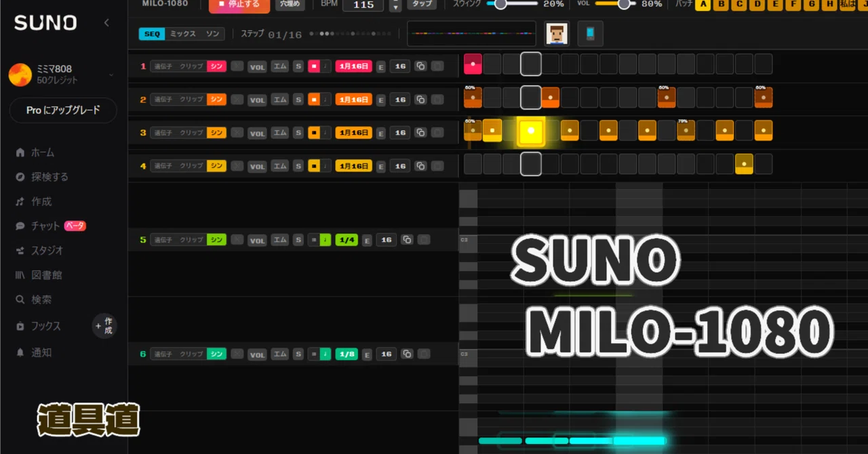Mute track 1 with エム button
868x454 pixels.
click(279, 66)
